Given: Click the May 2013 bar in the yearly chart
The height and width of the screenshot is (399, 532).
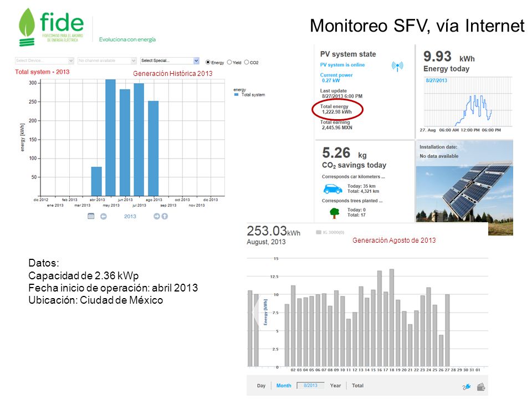Looking at the screenshot, I should tap(111, 137).
